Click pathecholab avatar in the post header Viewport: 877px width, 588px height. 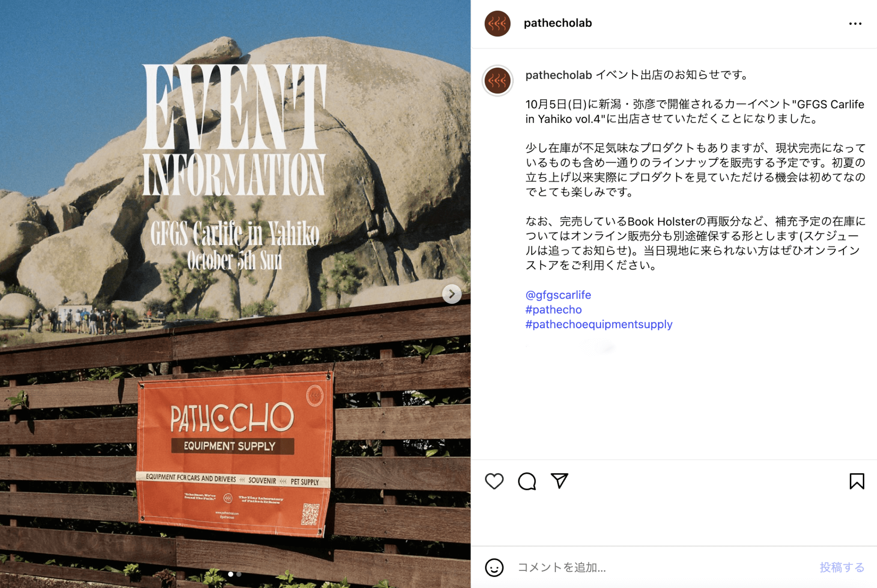497,24
